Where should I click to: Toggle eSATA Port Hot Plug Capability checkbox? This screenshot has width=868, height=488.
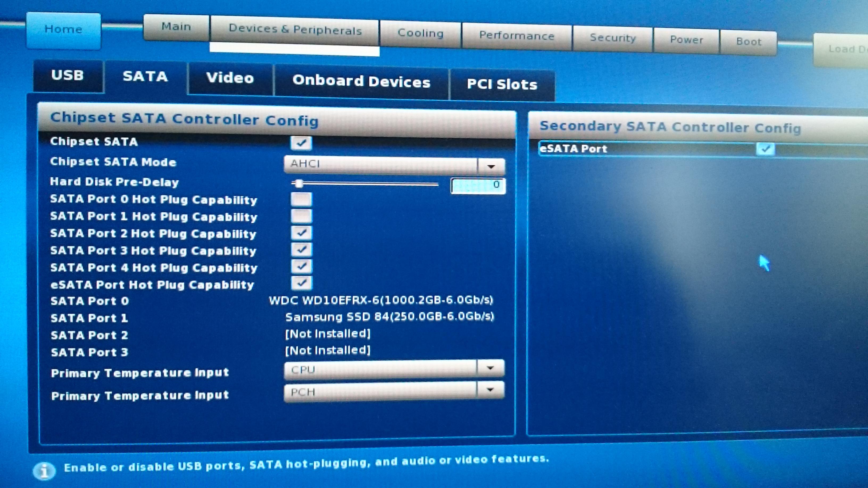coord(301,283)
